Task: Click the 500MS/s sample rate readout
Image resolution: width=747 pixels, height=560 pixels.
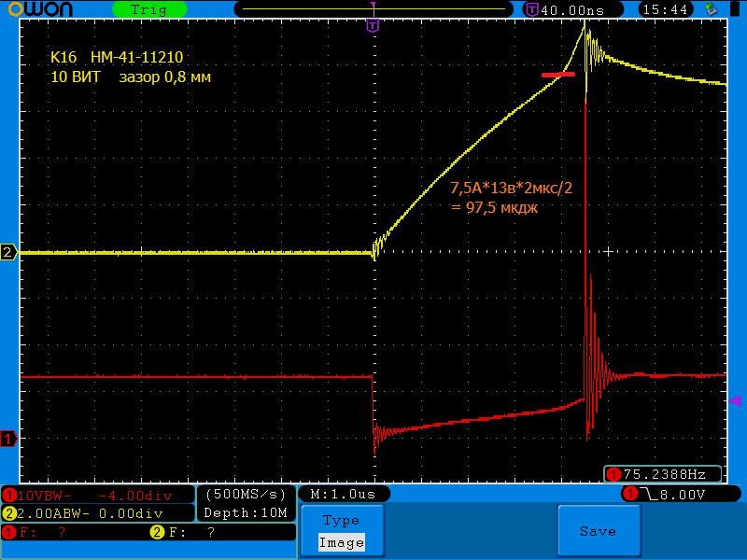Action: point(247,494)
